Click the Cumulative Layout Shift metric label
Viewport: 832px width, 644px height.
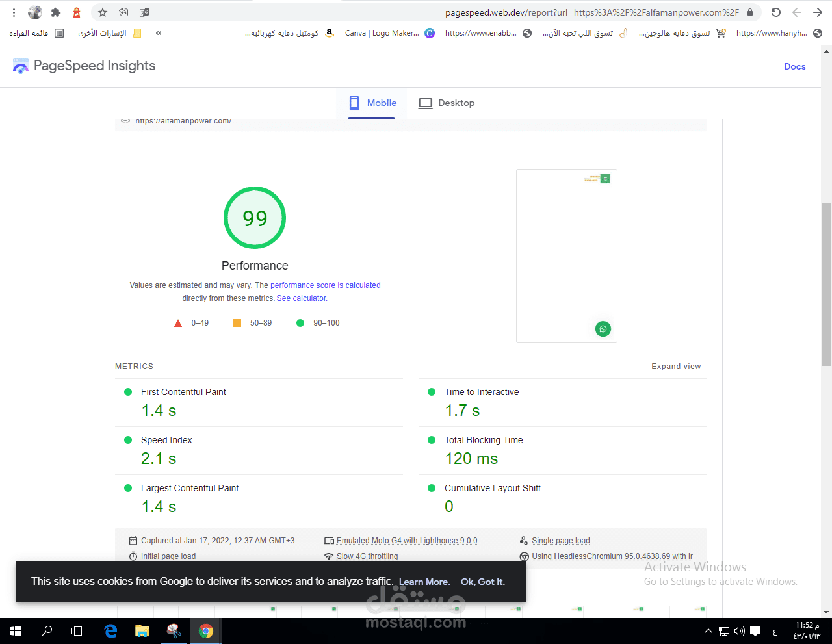point(493,488)
